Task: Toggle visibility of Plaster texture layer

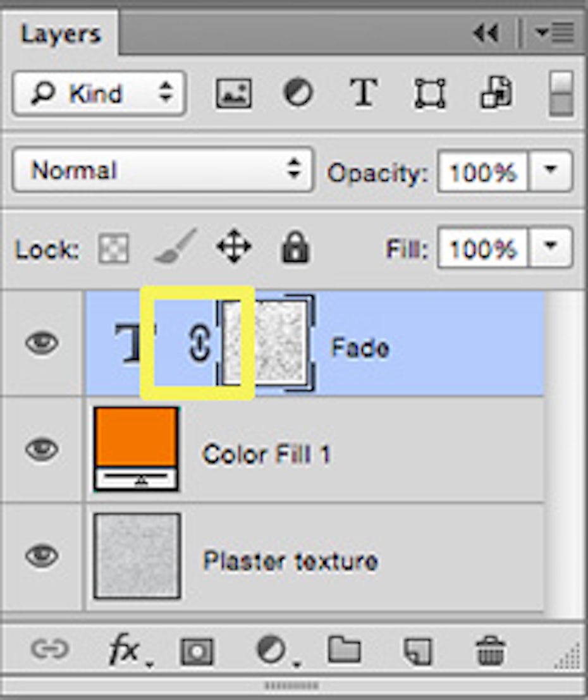Action: (42, 556)
